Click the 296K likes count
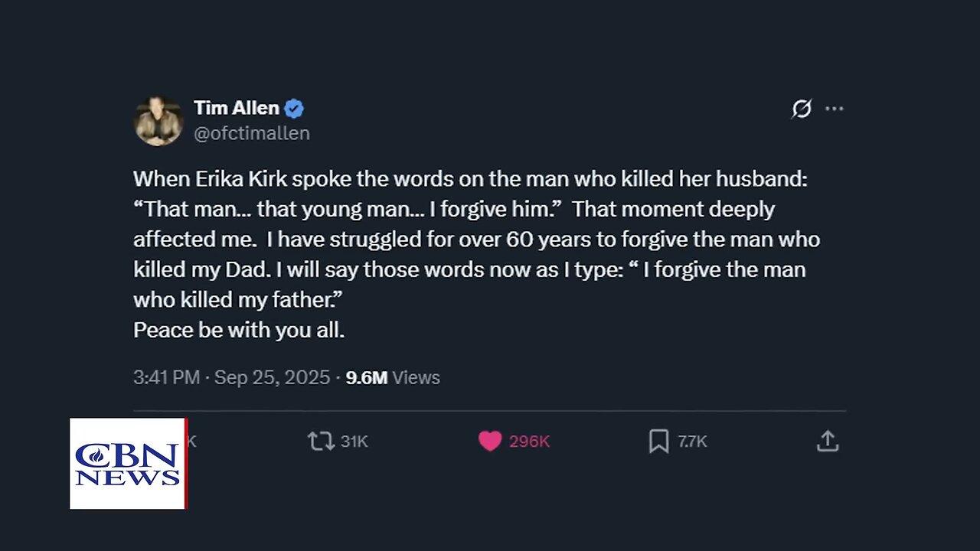The width and height of the screenshot is (980, 551). (x=529, y=442)
